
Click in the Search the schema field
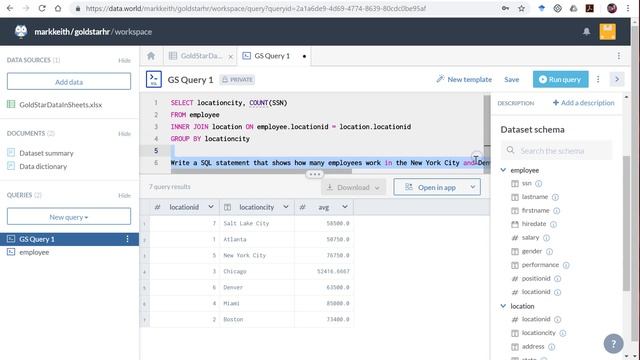556,151
